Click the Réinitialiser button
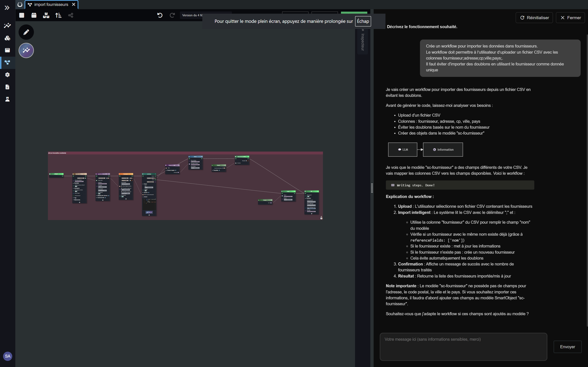 point(534,18)
